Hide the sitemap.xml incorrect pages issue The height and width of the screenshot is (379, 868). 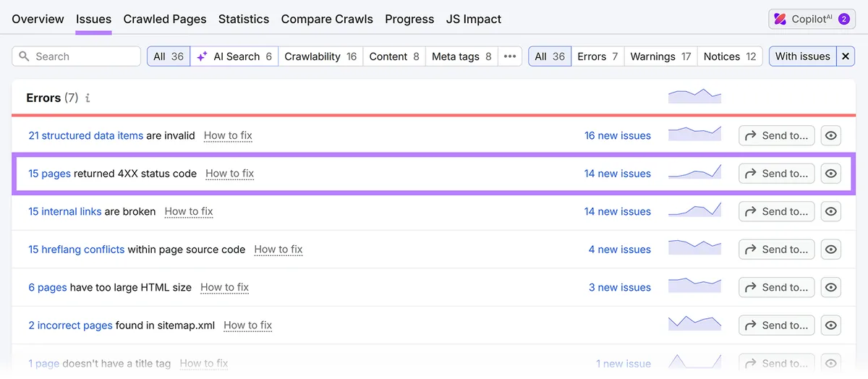click(x=831, y=325)
